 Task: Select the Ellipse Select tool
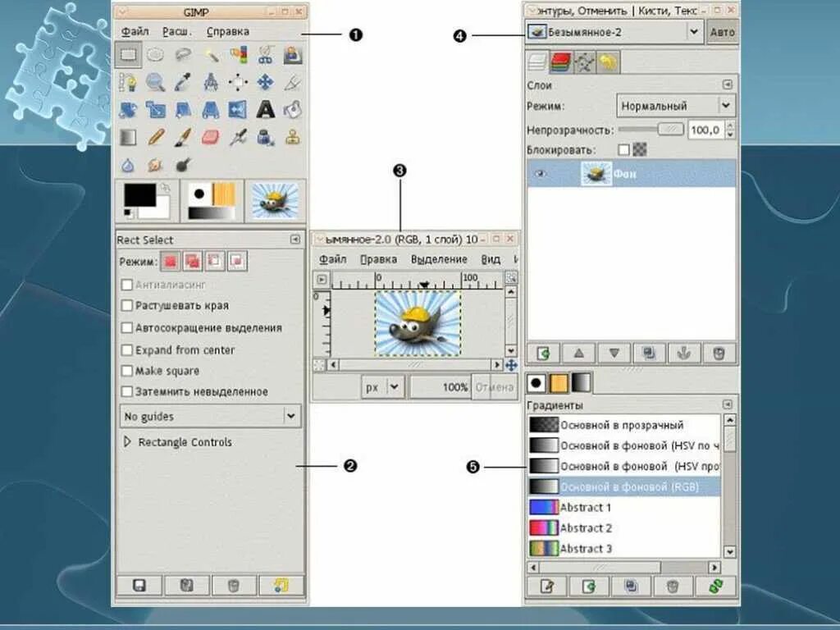tap(155, 55)
